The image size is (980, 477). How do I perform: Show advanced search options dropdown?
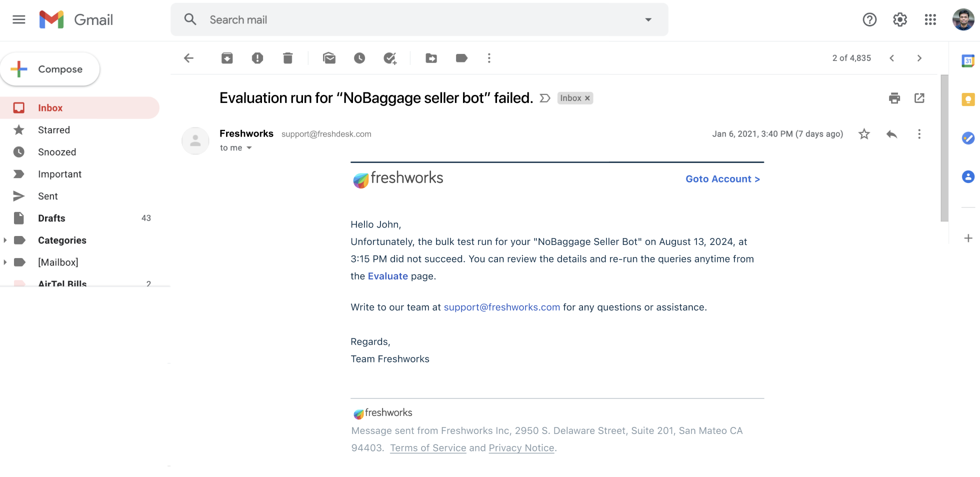point(648,19)
